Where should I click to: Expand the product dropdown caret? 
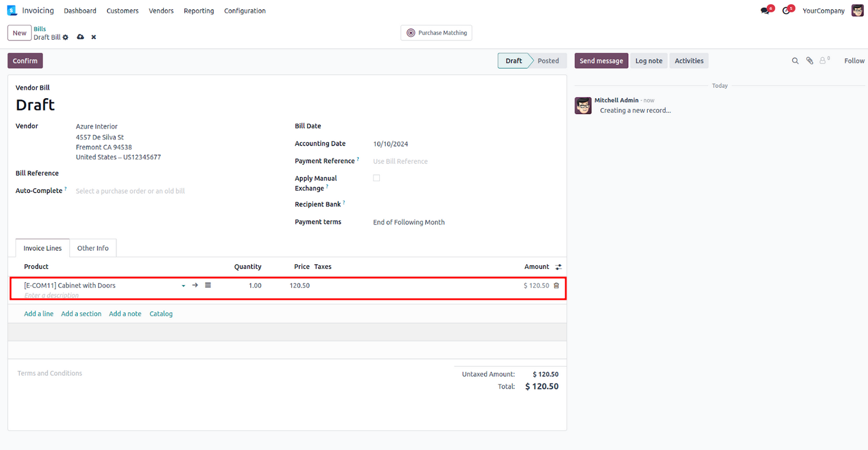184,286
